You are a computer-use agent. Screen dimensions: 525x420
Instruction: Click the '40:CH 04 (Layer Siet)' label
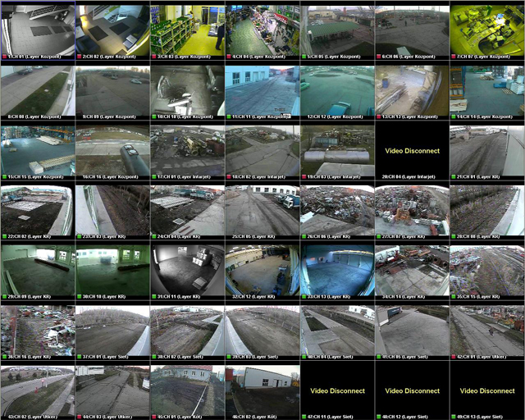coord(336,356)
